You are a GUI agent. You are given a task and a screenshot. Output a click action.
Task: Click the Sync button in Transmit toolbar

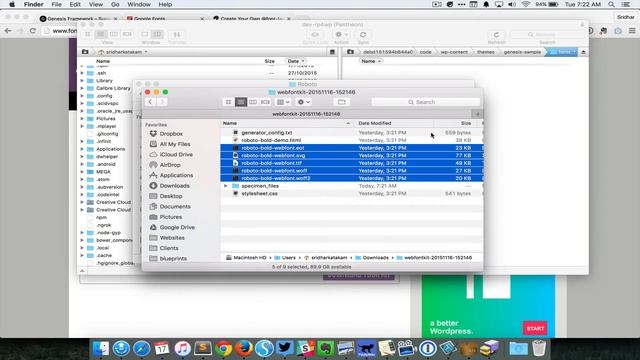coord(363,36)
